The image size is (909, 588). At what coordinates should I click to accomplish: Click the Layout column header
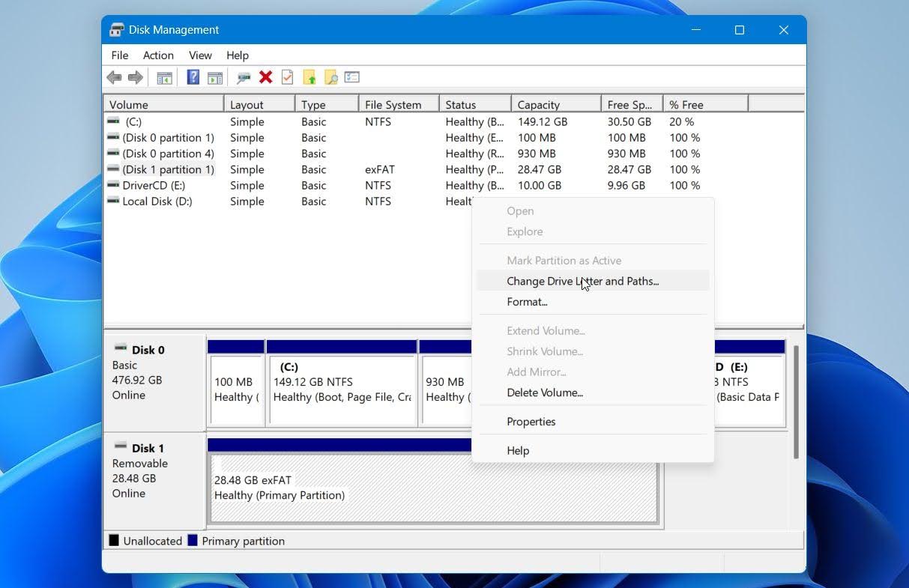pyautogui.click(x=259, y=104)
